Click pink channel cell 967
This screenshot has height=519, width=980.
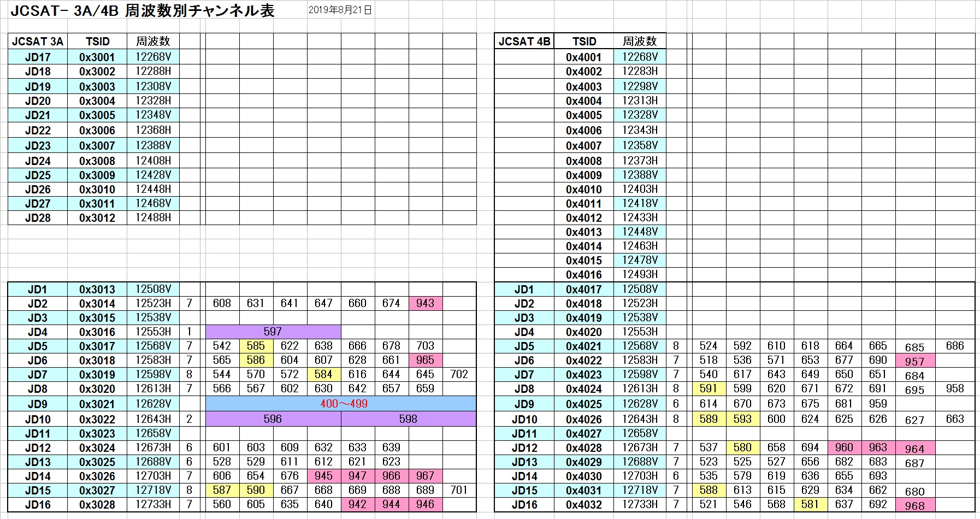tap(426, 476)
